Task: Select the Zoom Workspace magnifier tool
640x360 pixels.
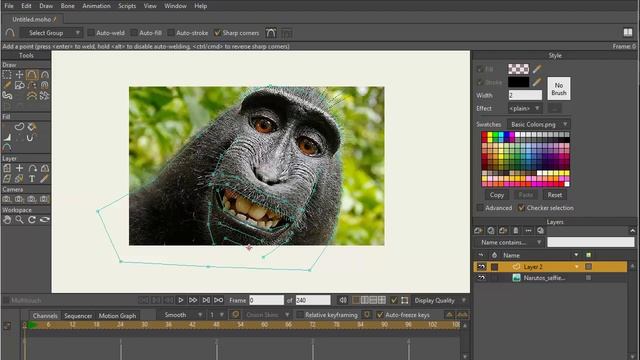Action: (x=19, y=220)
